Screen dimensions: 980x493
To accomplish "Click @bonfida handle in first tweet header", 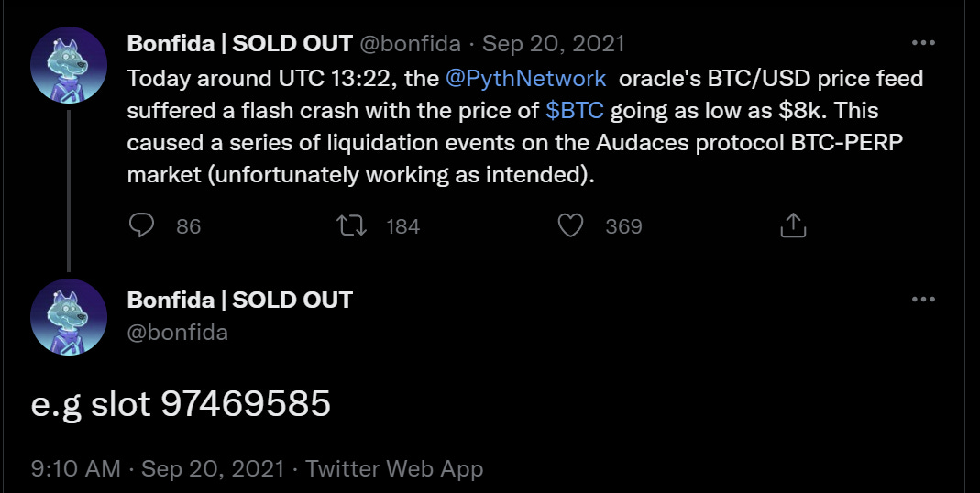I will (x=412, y=43).
